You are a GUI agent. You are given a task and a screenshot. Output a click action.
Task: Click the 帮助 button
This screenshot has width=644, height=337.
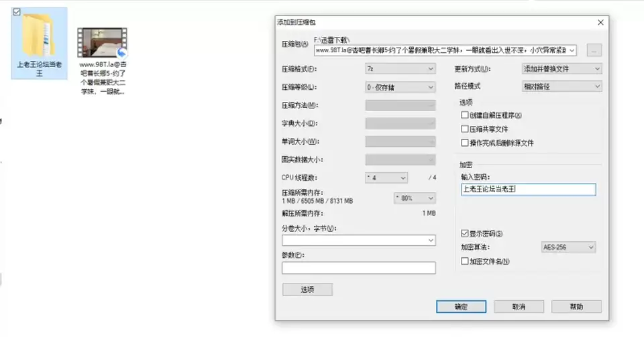pos(576,307)
